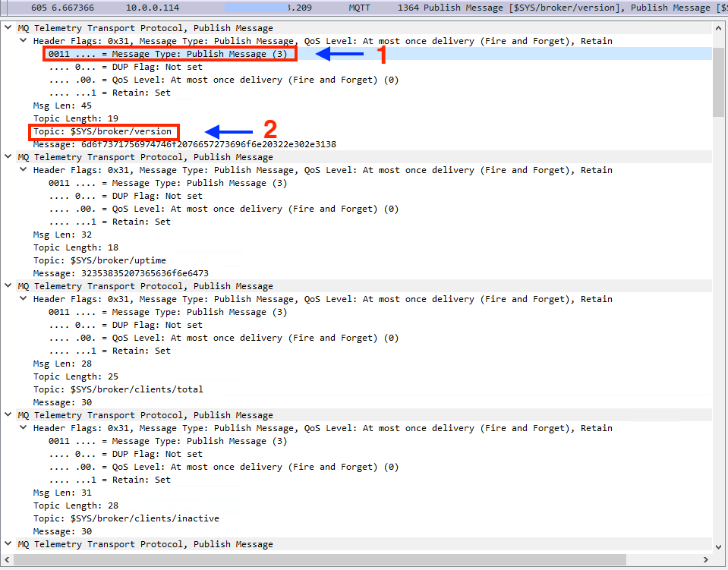The image size is (728, 570).
Task: Select the Topic: $SYS/broker/uptime field
Action: pos(100,260)
